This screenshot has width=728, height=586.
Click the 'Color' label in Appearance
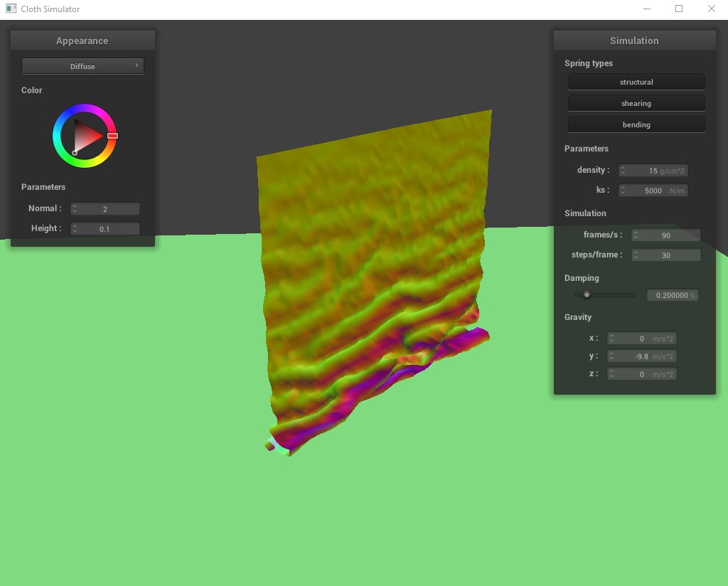(x=31, y=90)
